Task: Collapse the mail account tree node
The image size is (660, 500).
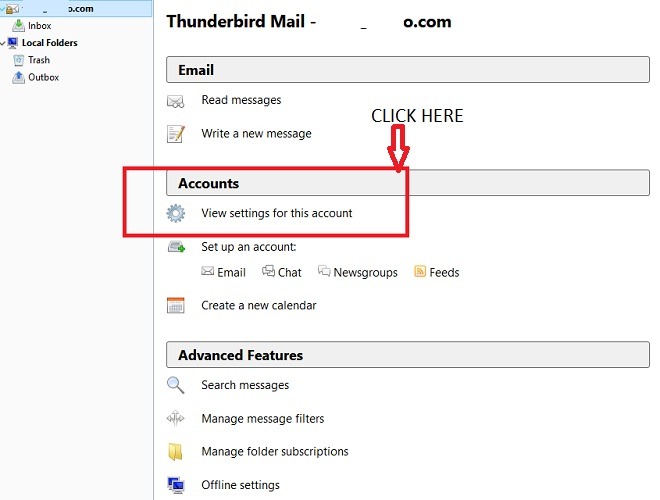Action: tap(3, 8)
